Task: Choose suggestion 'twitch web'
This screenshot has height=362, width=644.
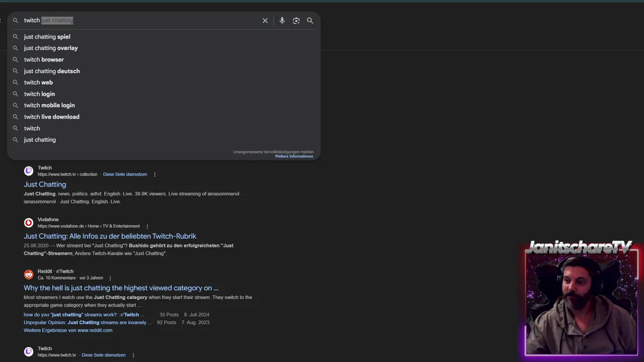Action: point(164,82)
